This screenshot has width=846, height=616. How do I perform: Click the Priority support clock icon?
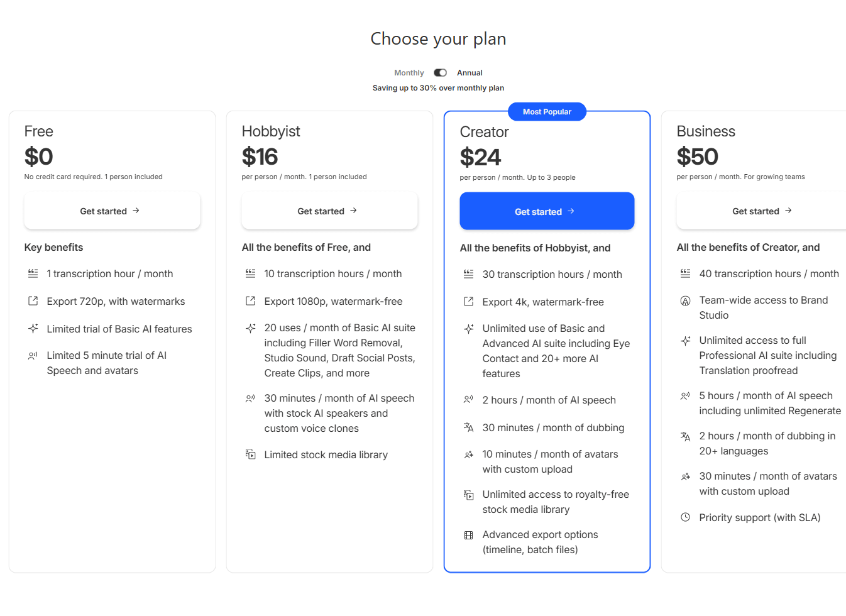pos(685,517)
